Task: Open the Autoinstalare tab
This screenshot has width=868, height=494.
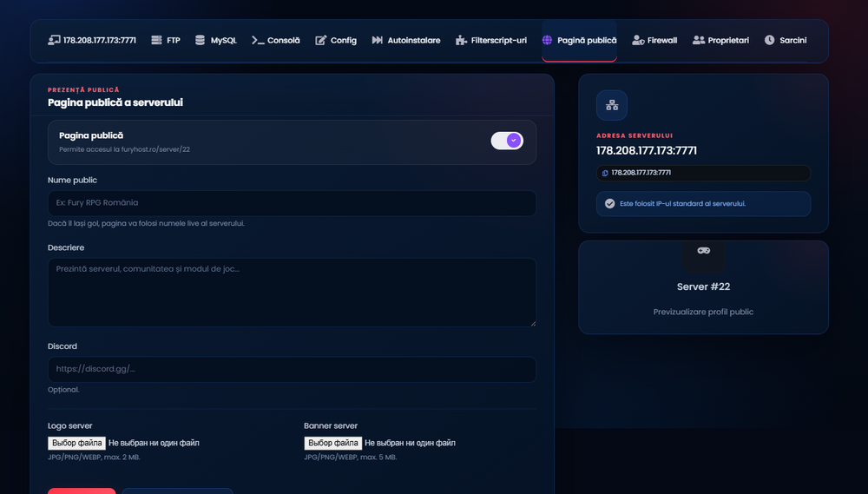Action: point(406,40)
